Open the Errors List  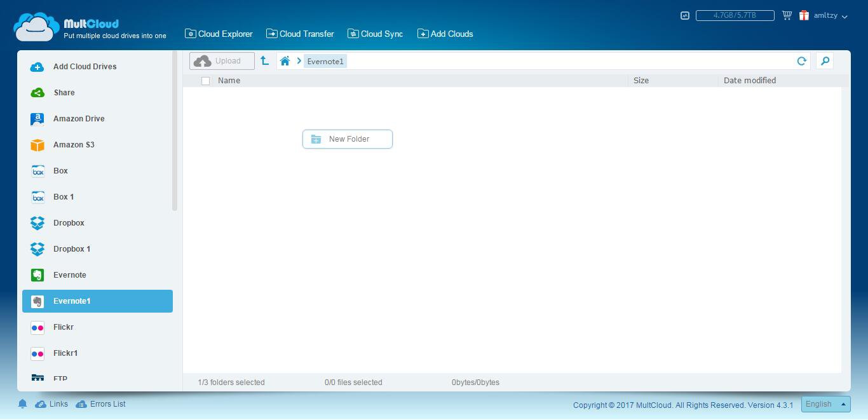point(100,404)
